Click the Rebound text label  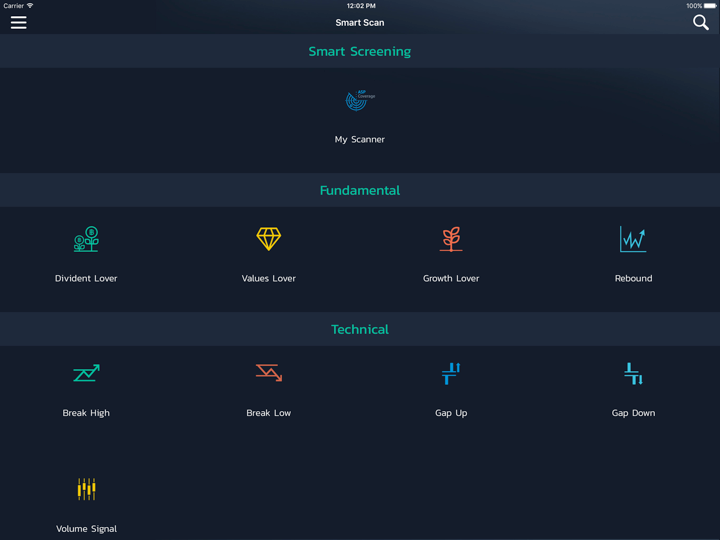point(633,279)
